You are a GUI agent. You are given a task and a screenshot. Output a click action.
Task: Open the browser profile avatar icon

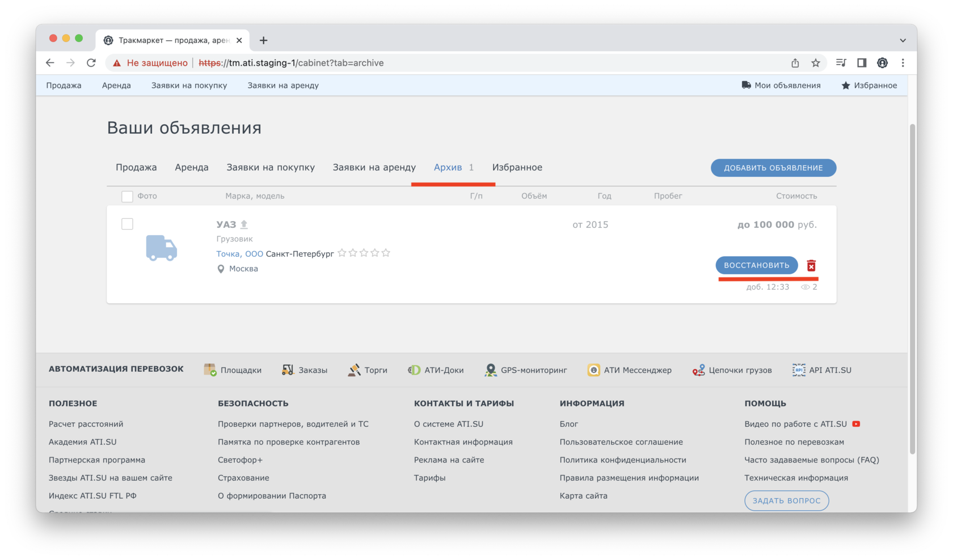(x=882, y=63)
